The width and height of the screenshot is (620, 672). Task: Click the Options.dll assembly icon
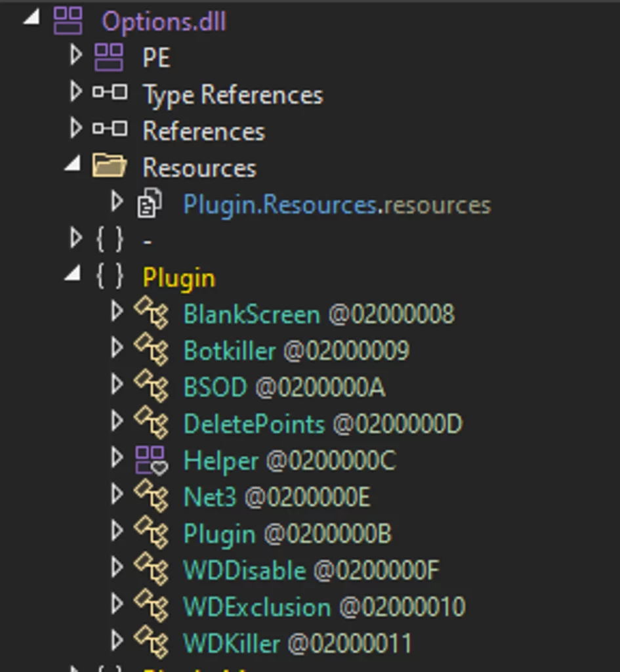pos(69,20)
